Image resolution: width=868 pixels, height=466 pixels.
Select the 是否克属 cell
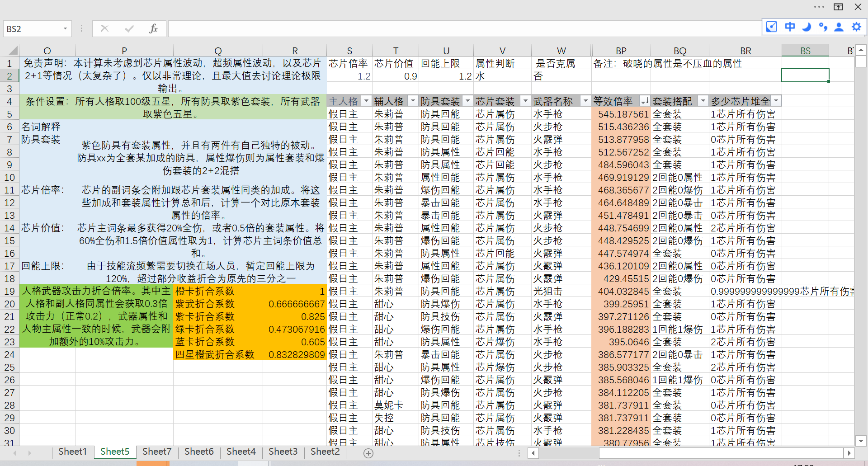[561, 63]
